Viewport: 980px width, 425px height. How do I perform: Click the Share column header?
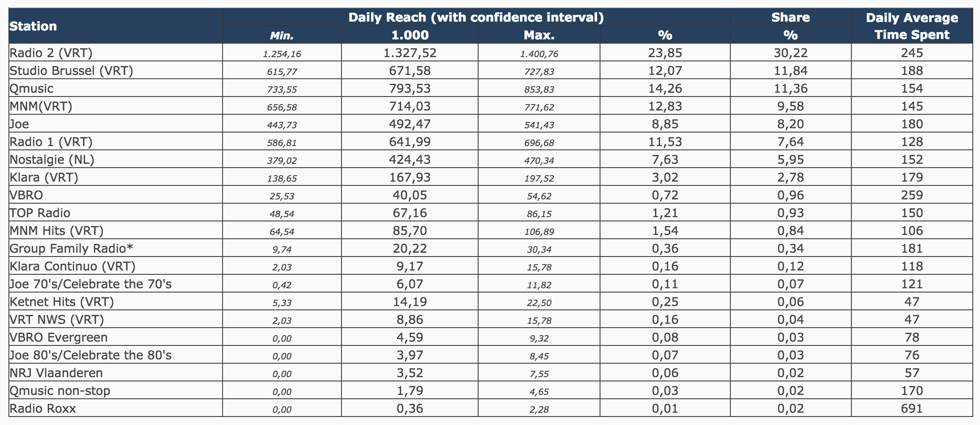pos(790,17)
